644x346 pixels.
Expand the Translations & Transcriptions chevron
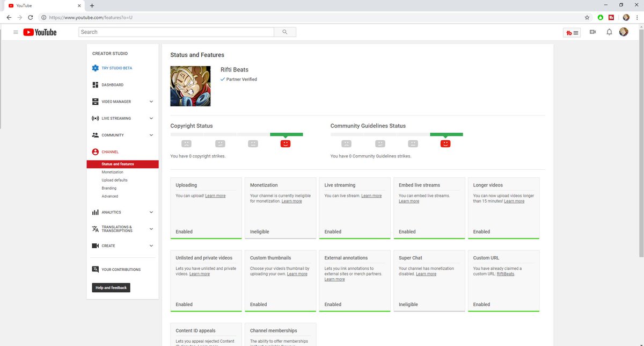pos(151,229)
